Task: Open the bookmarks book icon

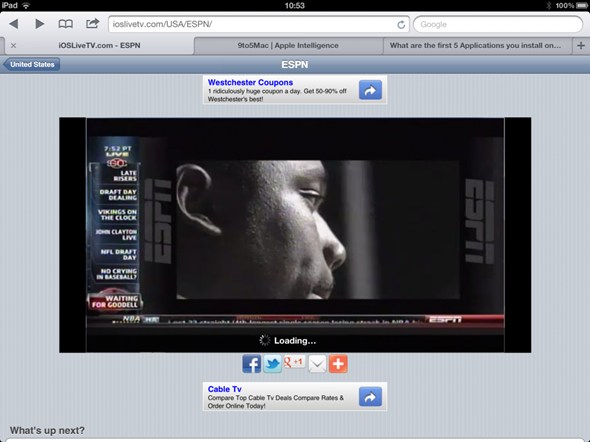Action: click(x=65, y=24)
